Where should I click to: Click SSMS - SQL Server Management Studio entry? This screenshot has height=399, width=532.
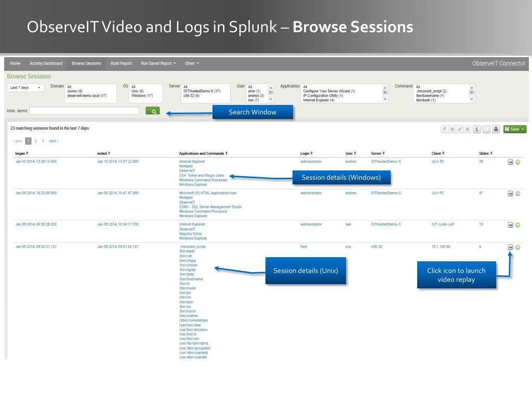coord(210,207)
